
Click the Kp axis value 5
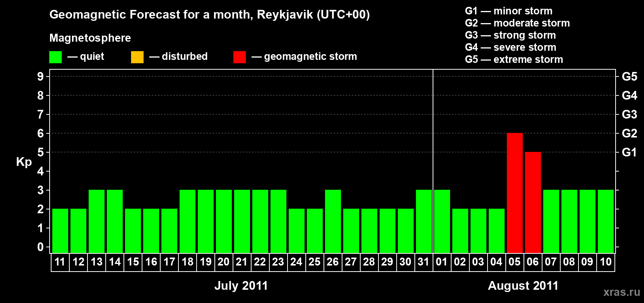tap(41, 152)
